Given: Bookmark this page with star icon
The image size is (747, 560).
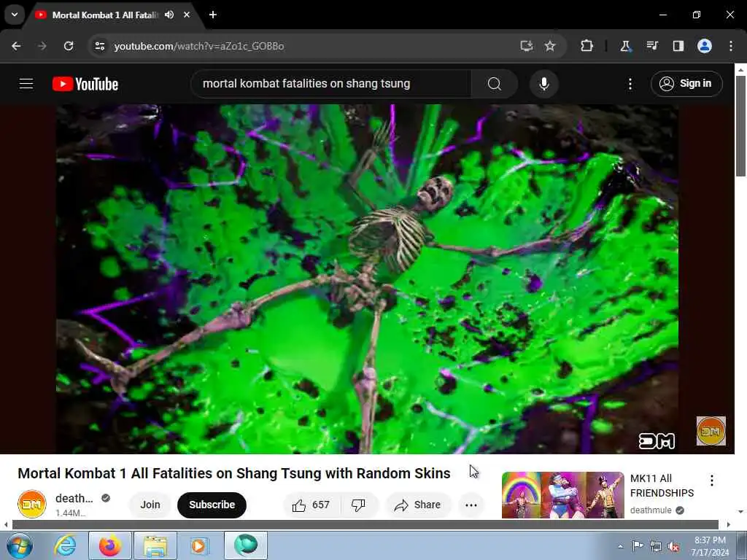Looking at the screenshot, I should coord(550,46).
